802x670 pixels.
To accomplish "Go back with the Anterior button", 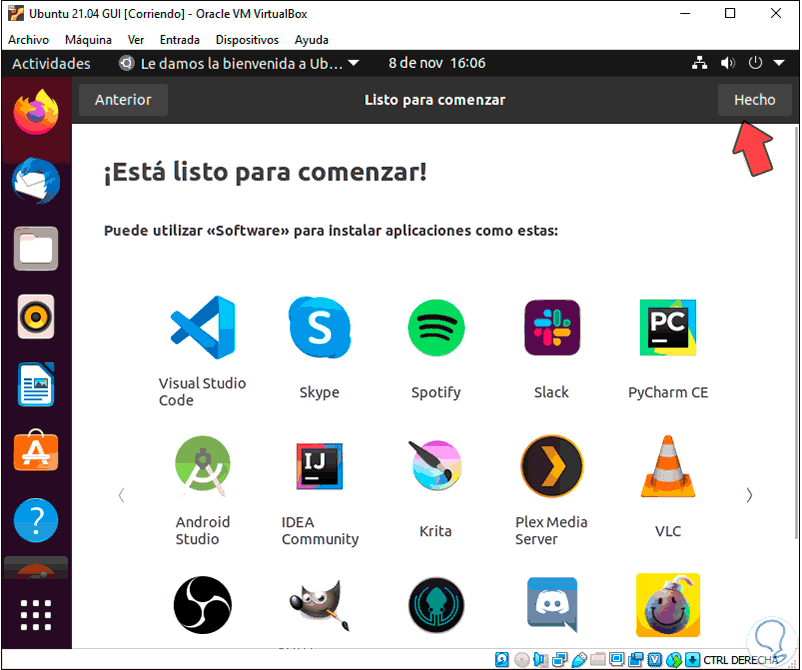I will point(123,100).
